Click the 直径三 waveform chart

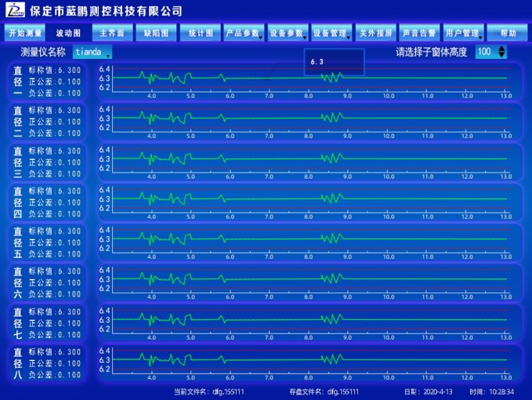coord(309,159)
